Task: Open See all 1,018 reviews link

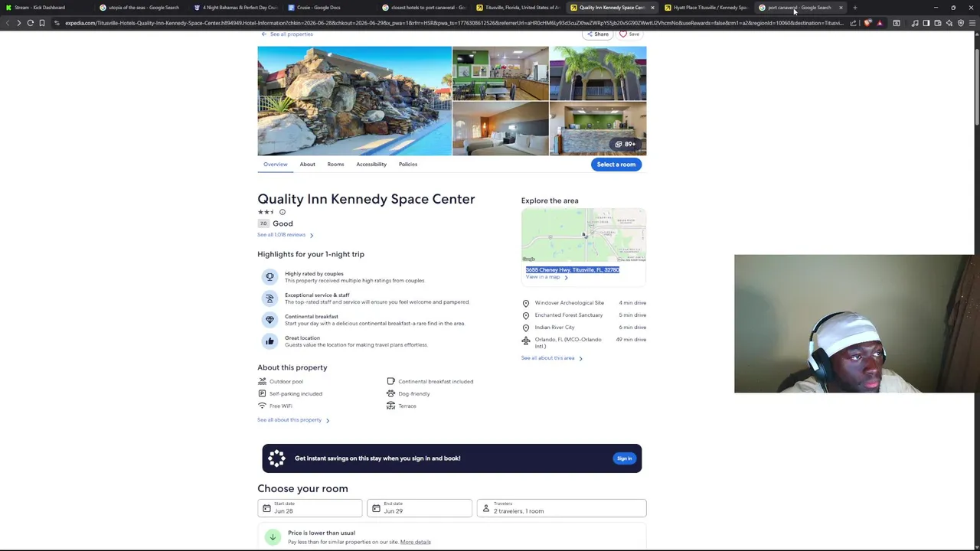Action: (x=285, y=235)
